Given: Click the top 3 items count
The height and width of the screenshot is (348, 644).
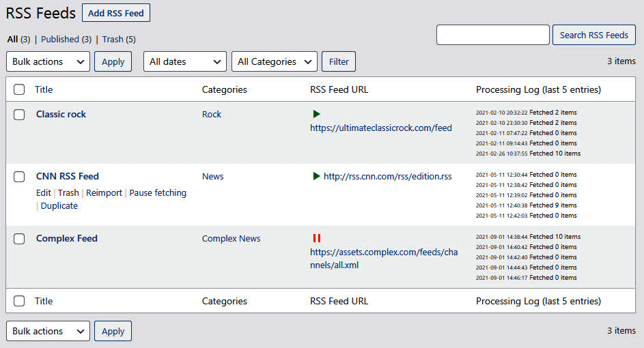Looking at the screenshot, I should 621,61.
